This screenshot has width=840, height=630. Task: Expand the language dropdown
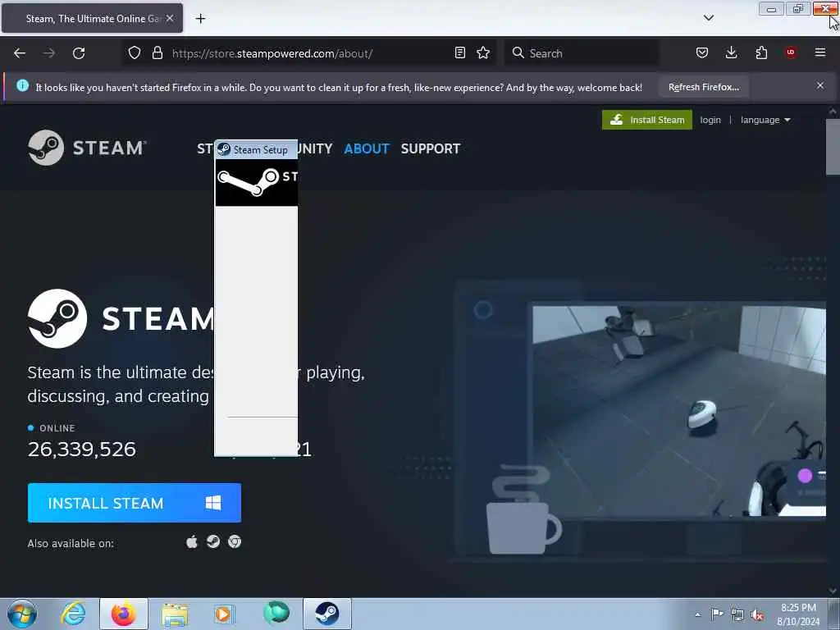765,120
